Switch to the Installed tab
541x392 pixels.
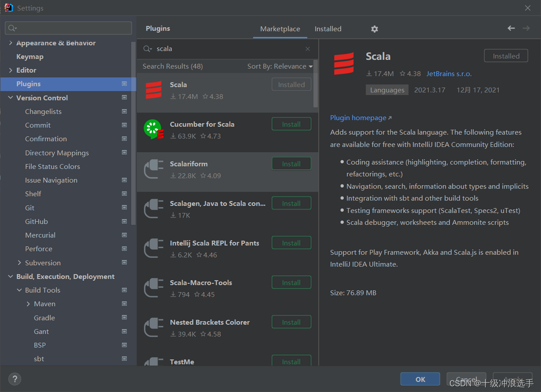[x=328, y=29]
